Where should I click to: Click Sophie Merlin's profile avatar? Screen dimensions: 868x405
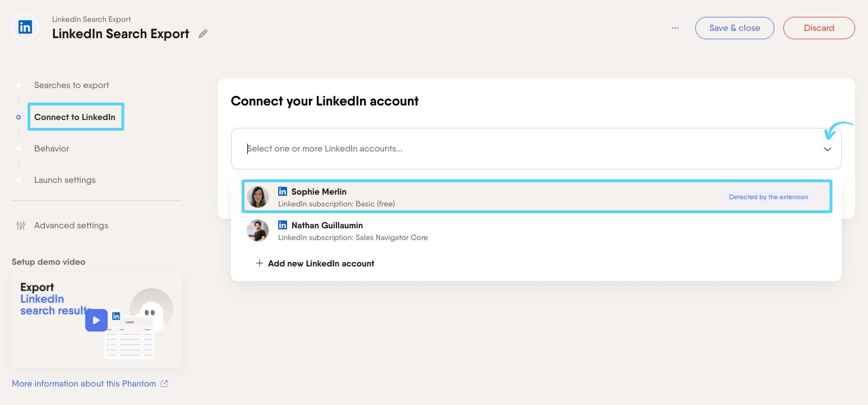click(258, 197)
